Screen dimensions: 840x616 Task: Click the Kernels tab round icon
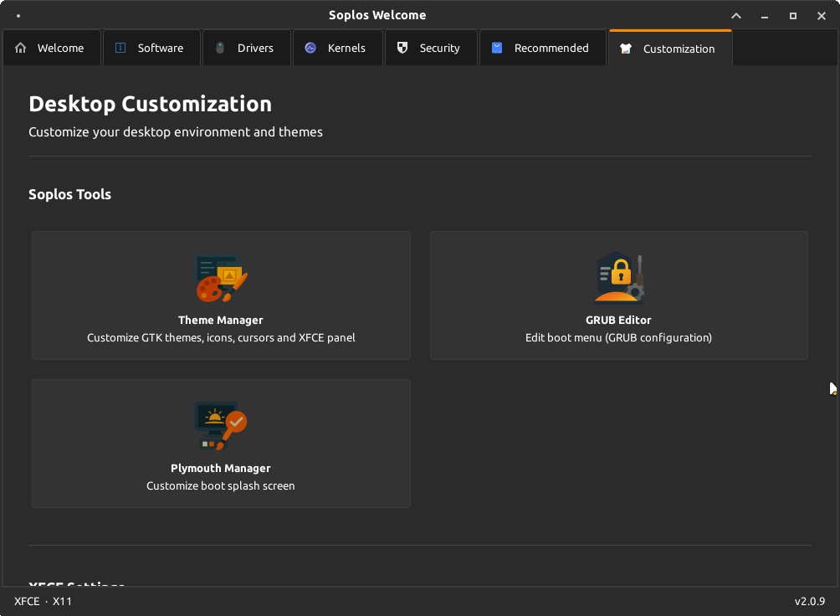pyautogui.click(x=310, y=48)
